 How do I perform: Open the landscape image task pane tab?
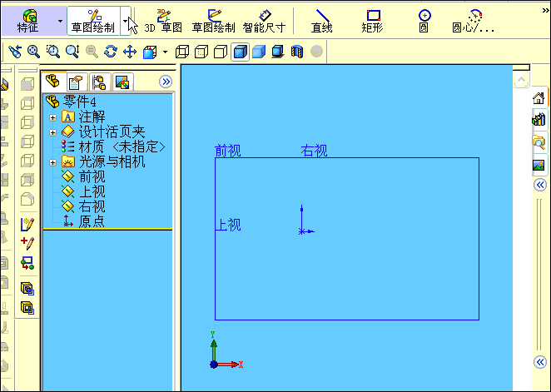539,165
